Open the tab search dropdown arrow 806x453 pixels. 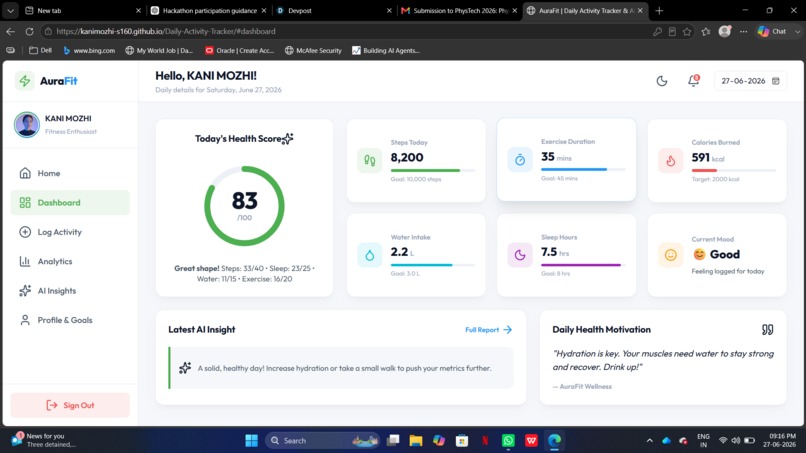pyautogui.click(x=10, y=10)
